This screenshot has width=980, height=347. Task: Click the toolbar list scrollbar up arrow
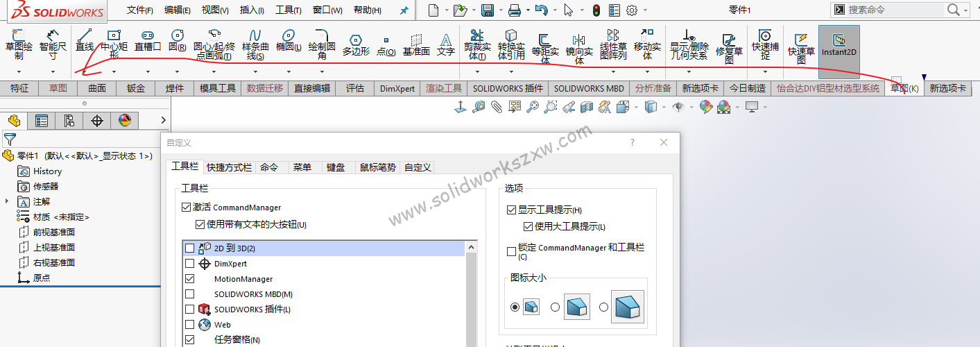point(472,247)
